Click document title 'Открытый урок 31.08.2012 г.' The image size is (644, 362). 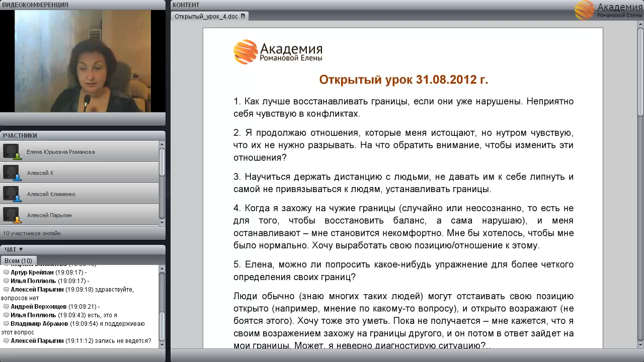404,80
